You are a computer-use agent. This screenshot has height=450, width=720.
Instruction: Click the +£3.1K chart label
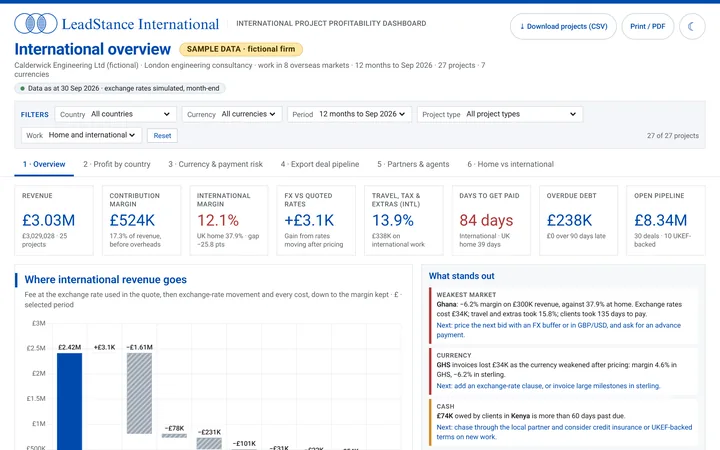[x=104, y=347]
